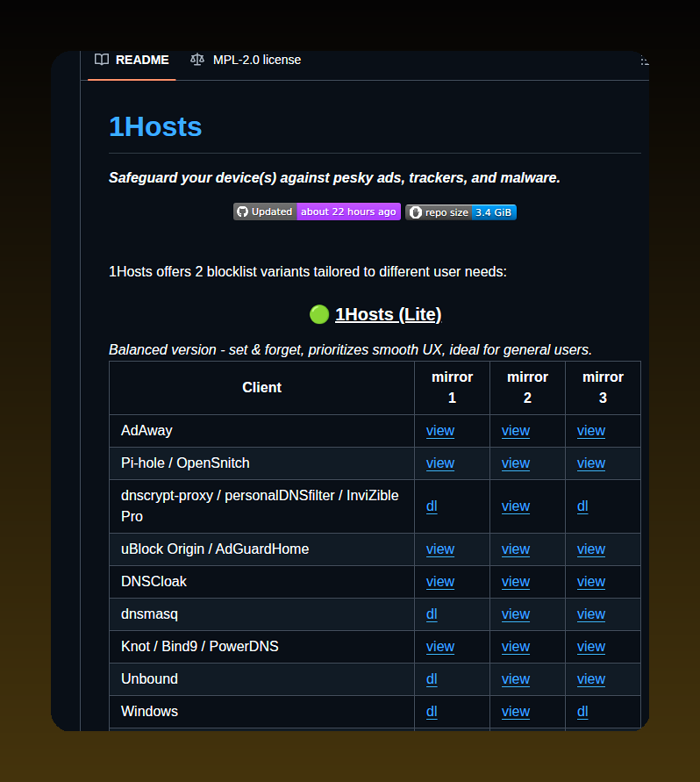Click the 1Hosts heading link
This screenshot has height=782, width=700.
click(155, 126)
